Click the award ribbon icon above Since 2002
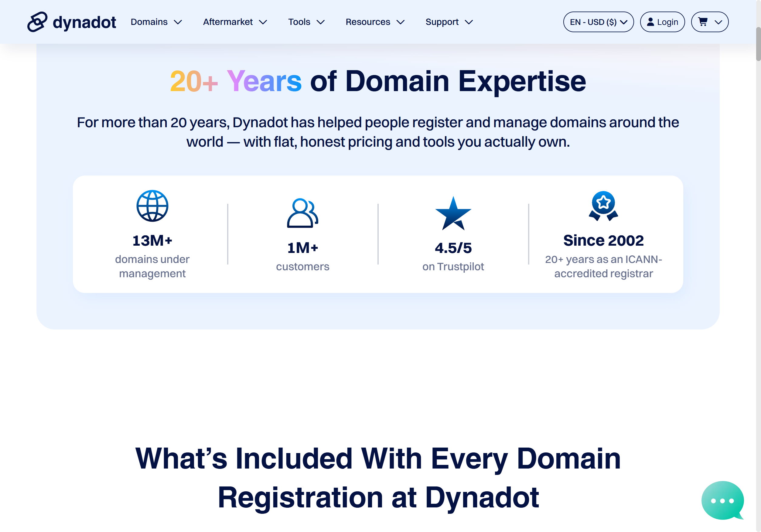 click(x=603, y=206)
